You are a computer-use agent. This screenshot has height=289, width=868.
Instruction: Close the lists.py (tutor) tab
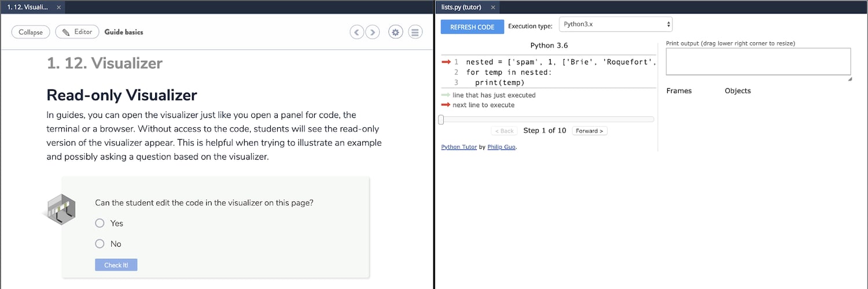tap(493, 8)
